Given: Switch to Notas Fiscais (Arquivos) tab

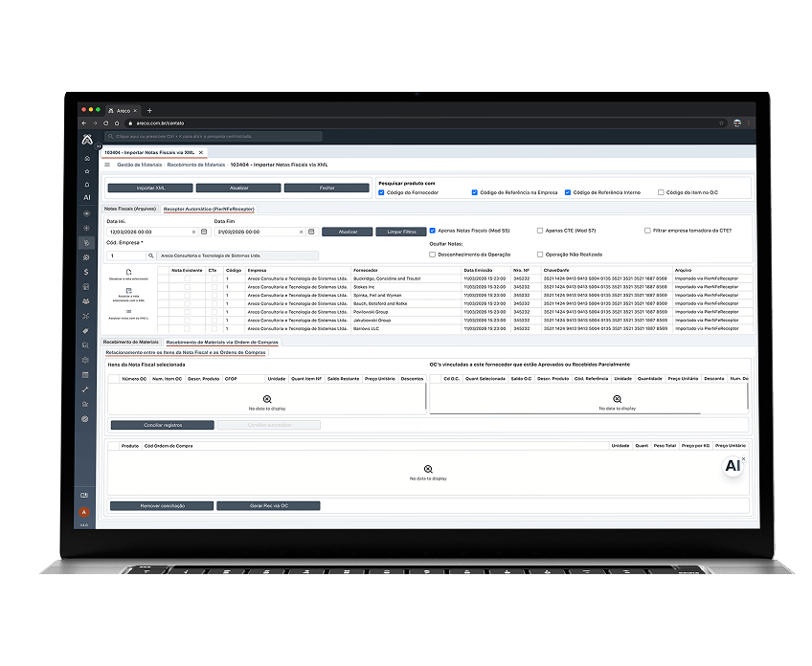Looking at the screenshot, I should [130, 209].
